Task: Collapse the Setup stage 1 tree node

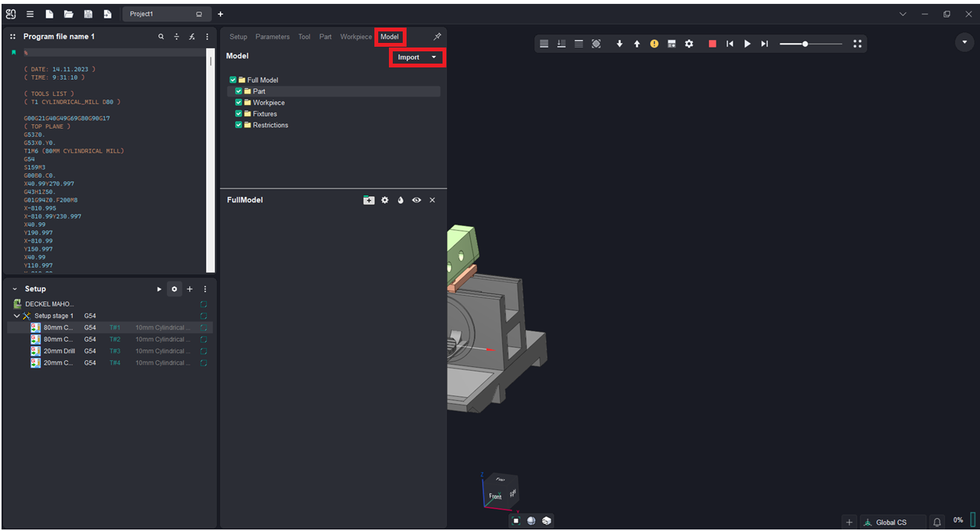Action: pyautogui.click(x=17, y=316)
